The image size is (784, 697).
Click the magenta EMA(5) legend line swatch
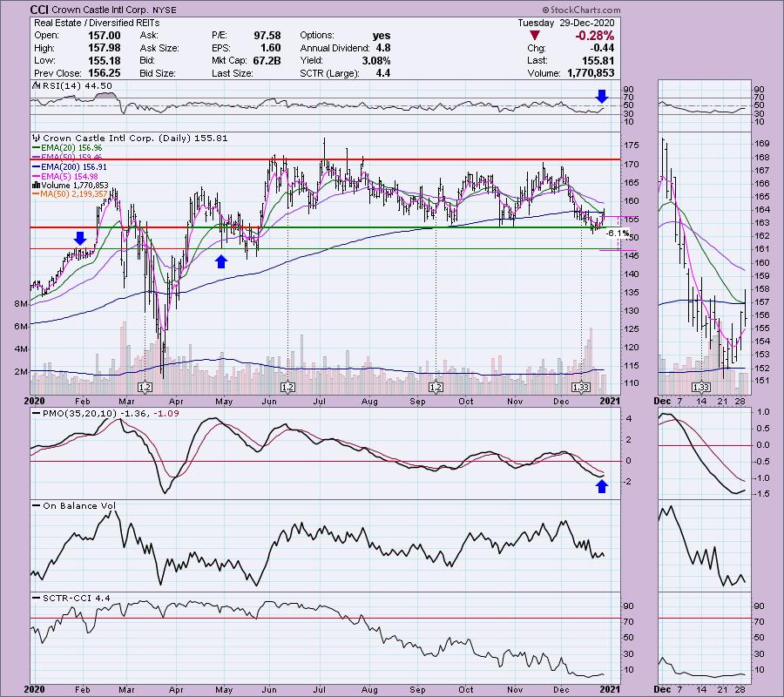37,177
